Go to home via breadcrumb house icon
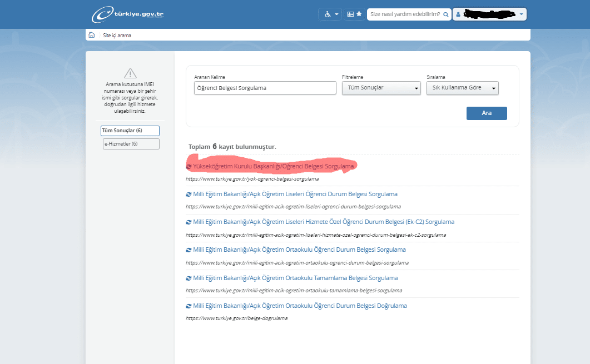This screenshot has height=364, width=590. click(x=91, y=35)
